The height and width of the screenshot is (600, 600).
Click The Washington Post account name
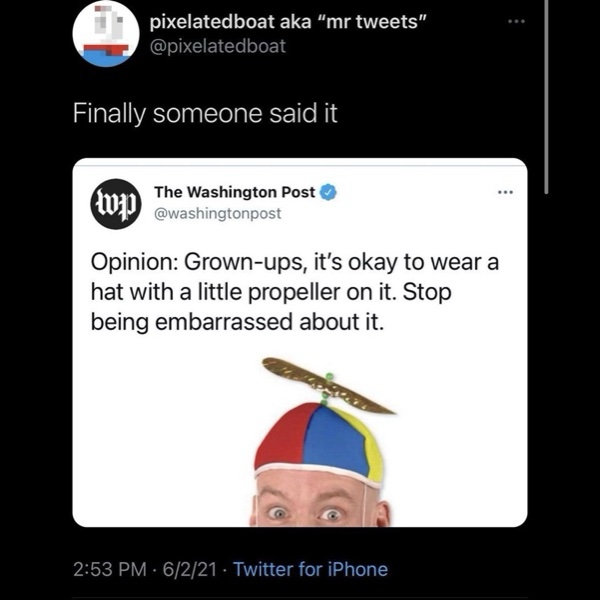pyautogui.click(x=235, y=192)
